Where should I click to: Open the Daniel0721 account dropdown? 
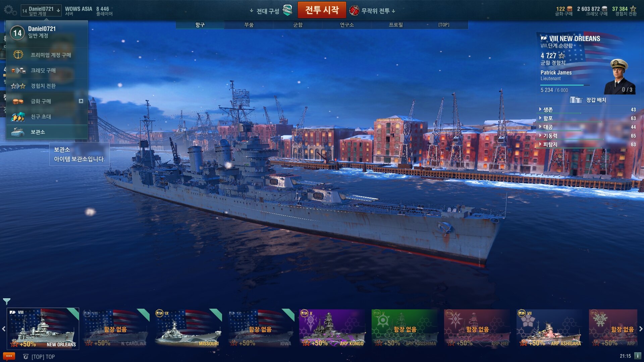pyautogui.click(x=41, y=11)
